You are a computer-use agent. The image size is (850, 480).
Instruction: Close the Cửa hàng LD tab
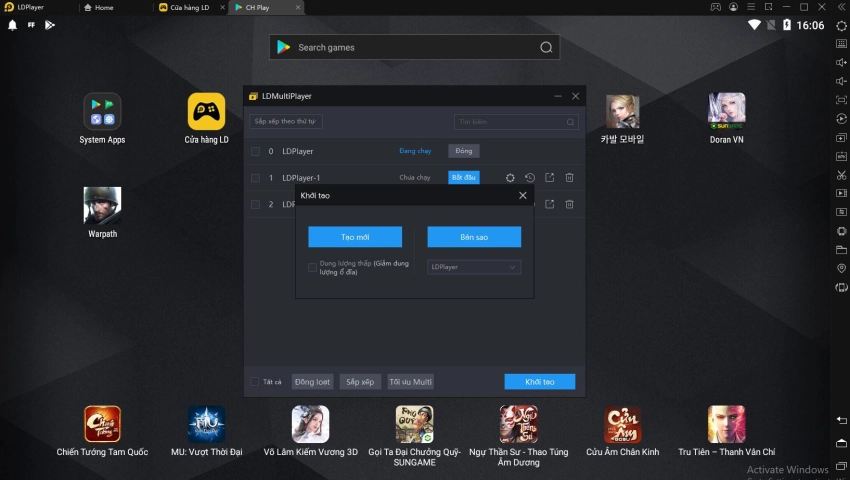222,8
